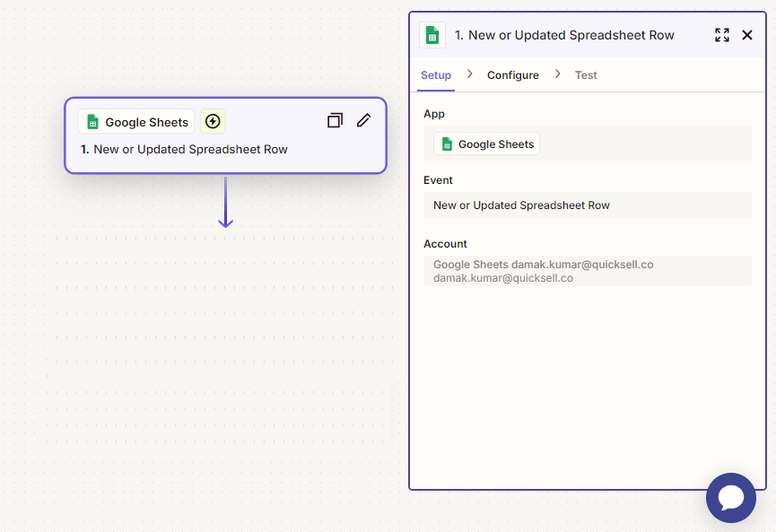776x532 pixels.
Task: Open the Event field dropdown
Action: click(x=587, y=205)
